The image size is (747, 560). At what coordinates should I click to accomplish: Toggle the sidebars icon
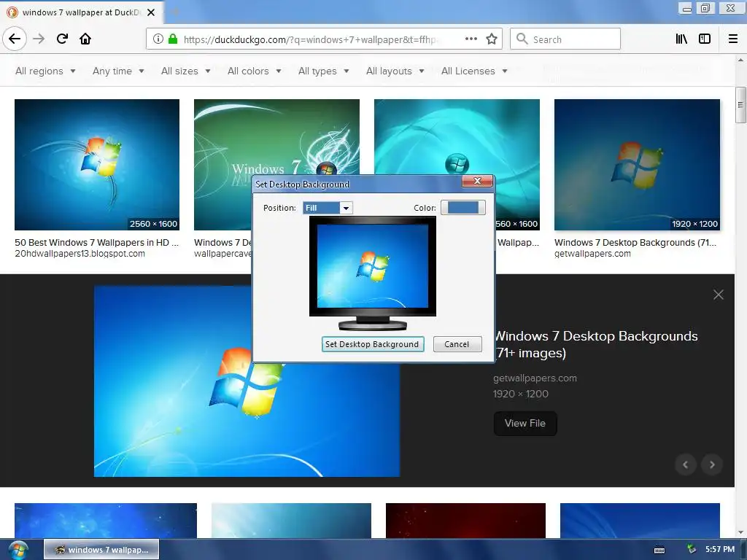(705, 39)
